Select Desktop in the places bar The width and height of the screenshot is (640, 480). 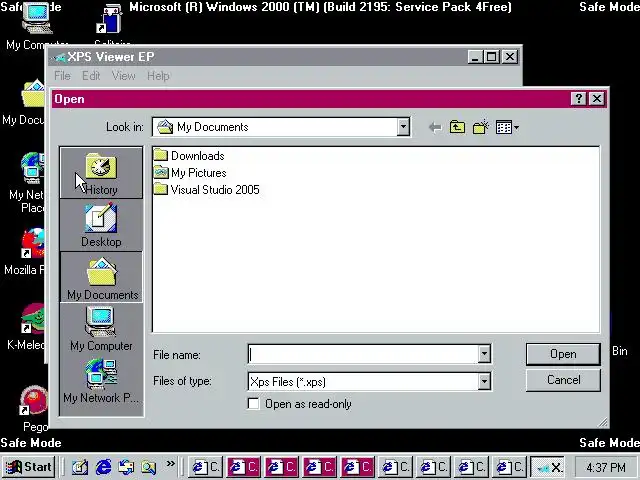tap(101, 225)
